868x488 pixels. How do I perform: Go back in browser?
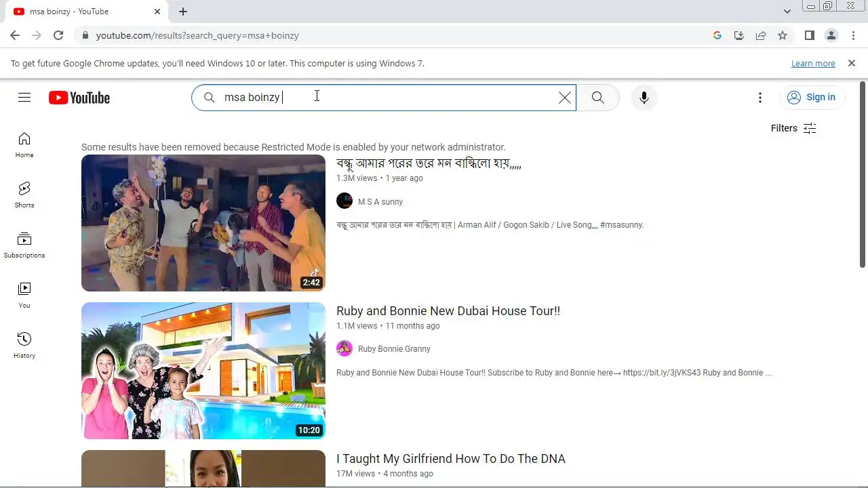point(15,35)
